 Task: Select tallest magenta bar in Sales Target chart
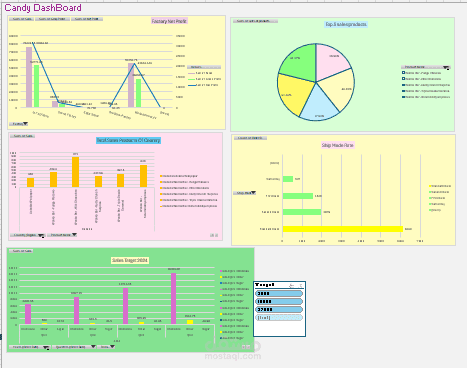(174, 299)
